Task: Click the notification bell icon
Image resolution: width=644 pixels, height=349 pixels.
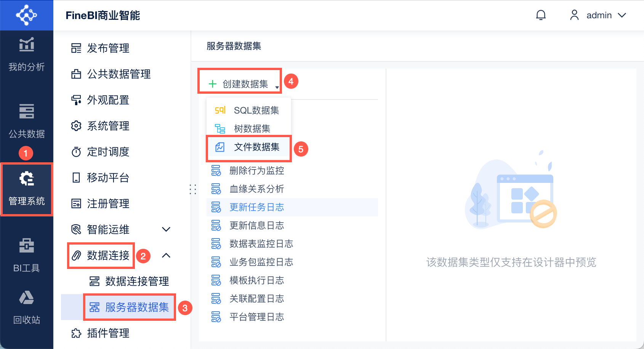Action: pyautogui.click(x=541, y=15)
